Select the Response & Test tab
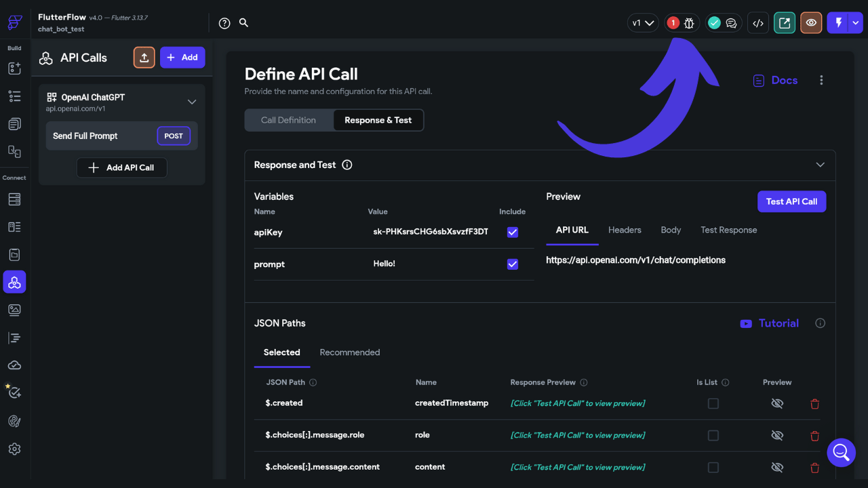The width and height of the screenshot is (868, 488). pos(378,120)
